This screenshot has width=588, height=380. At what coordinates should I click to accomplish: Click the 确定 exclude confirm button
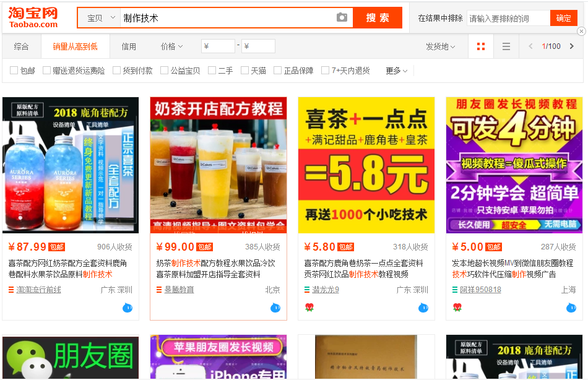[563, 18]
